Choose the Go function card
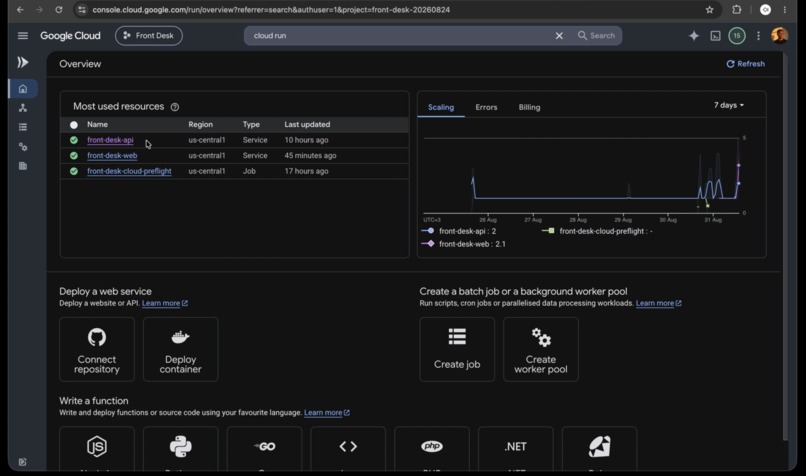 (264, 449)
